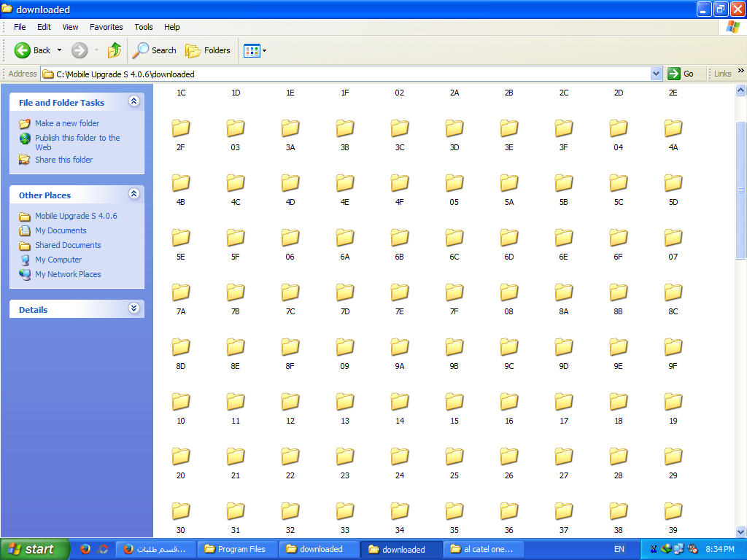Select the folder named 24

coord(400,463)
